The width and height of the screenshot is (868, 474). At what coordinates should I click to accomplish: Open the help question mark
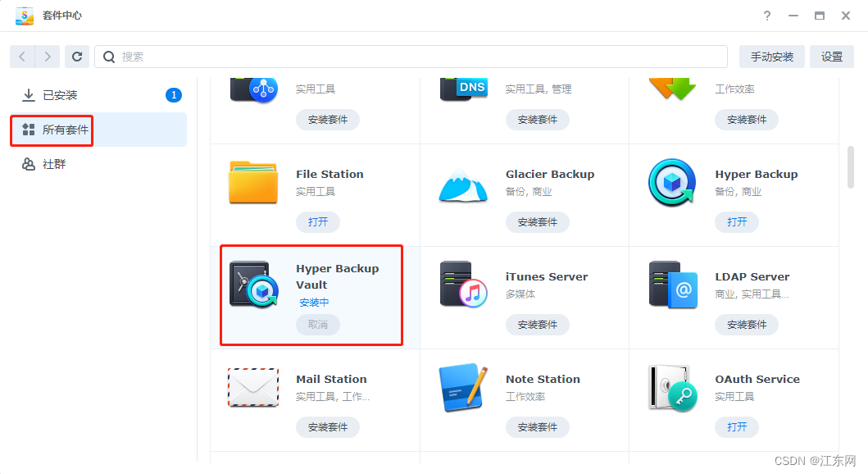pyautogui.click(x=766, y=16)
